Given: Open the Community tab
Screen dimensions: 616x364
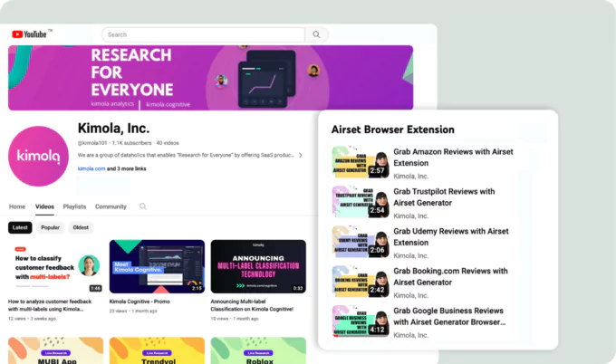Looking at the screenshot, I should [111, 206].
